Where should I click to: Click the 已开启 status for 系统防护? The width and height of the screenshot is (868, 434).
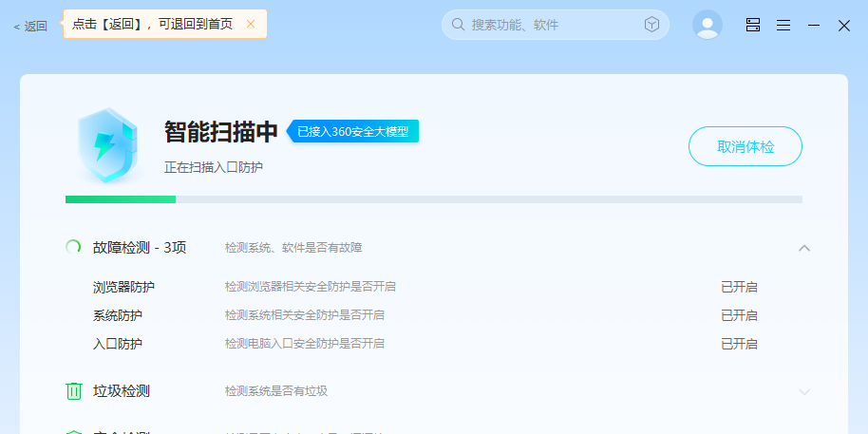coord(739,315)
